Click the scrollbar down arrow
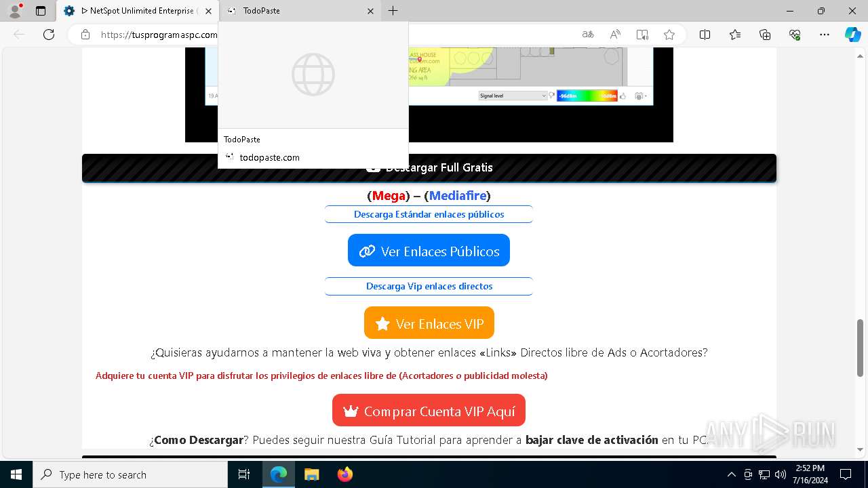 (x=860, y=449)
